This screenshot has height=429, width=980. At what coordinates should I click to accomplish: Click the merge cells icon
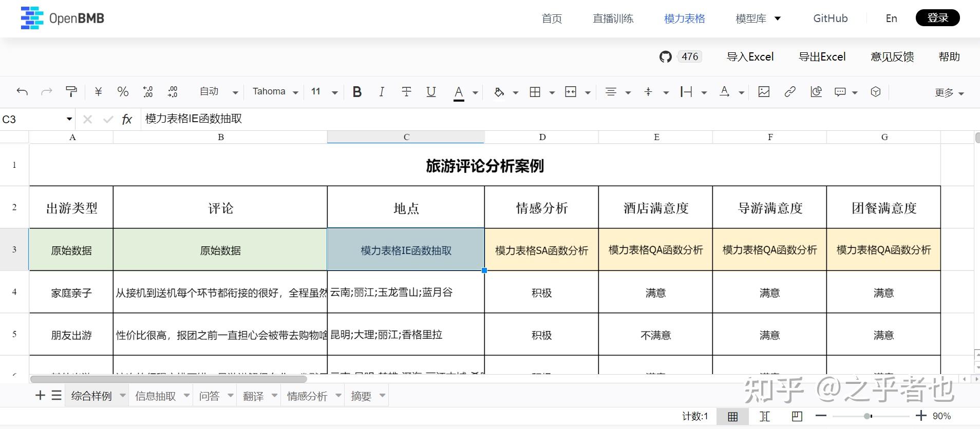(x=571, y=92)
